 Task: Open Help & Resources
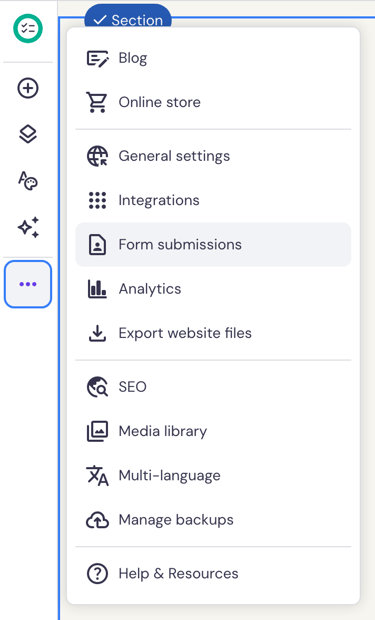(213, 573)
